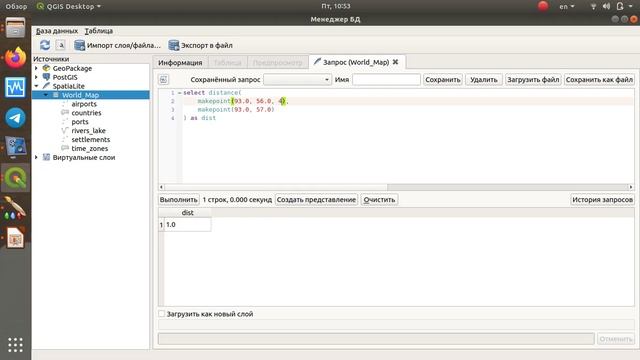Click the Сохранить button

point(443,80)
